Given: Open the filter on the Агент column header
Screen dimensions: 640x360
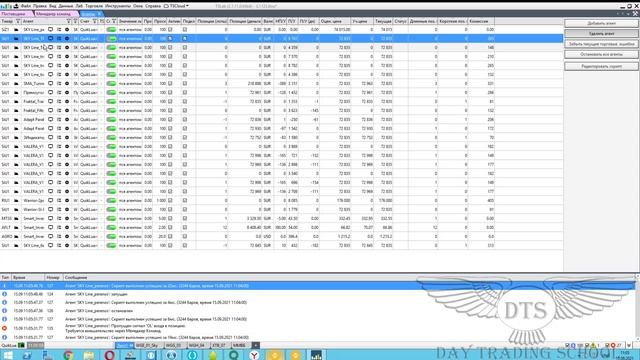Looking at the screenshot, I should pyautogui.click(x=69, y=21).
